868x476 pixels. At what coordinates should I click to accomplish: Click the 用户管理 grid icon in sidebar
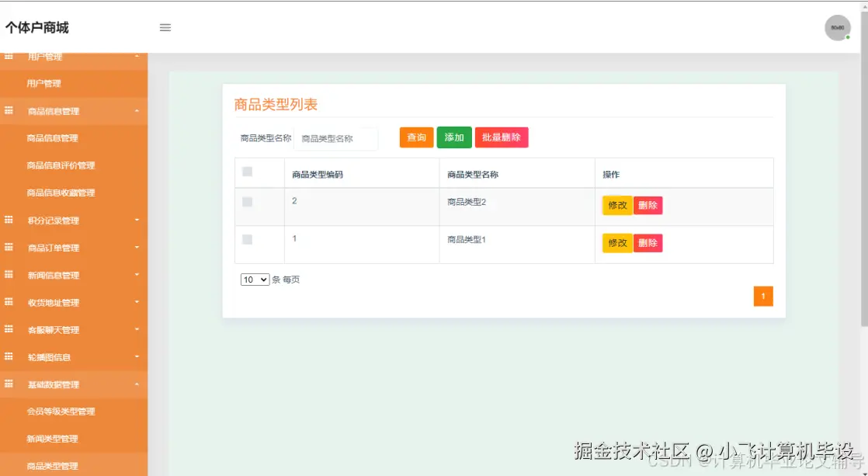pos(8,56)
